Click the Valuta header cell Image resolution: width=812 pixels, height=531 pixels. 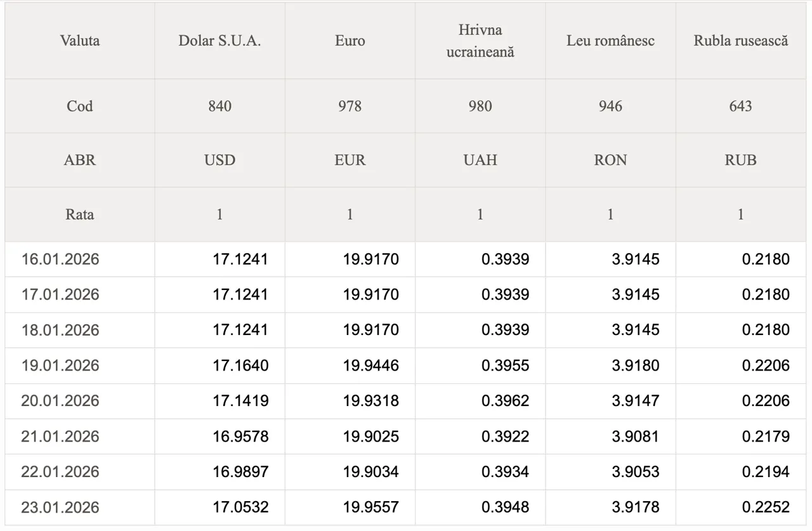tap(80, 41)
